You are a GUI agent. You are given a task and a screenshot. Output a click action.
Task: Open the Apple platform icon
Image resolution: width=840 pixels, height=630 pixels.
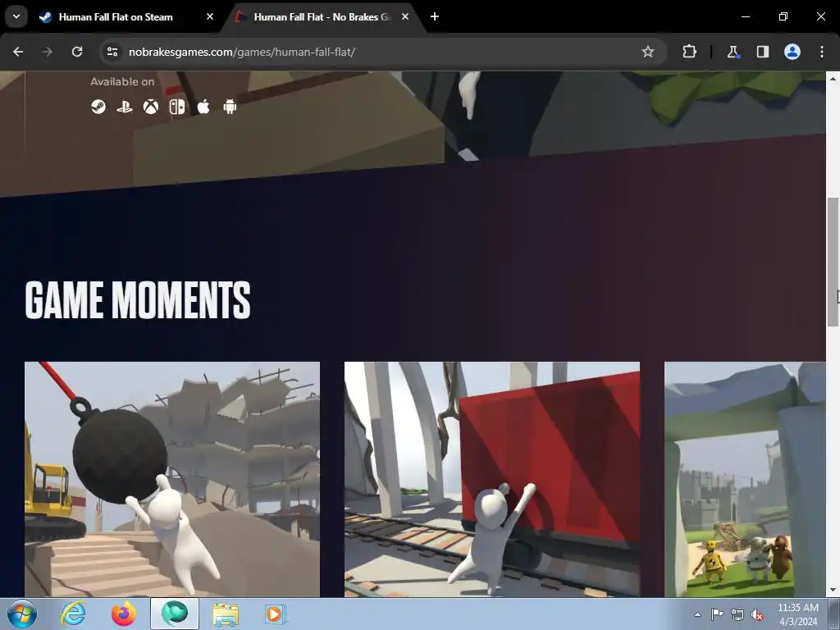(203, 107)
